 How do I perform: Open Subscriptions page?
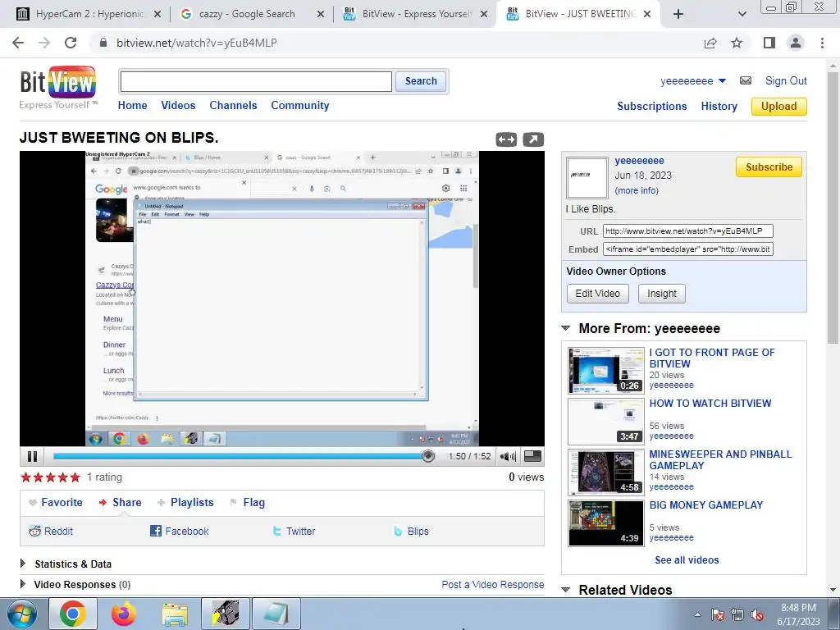[x=652, y=106]
